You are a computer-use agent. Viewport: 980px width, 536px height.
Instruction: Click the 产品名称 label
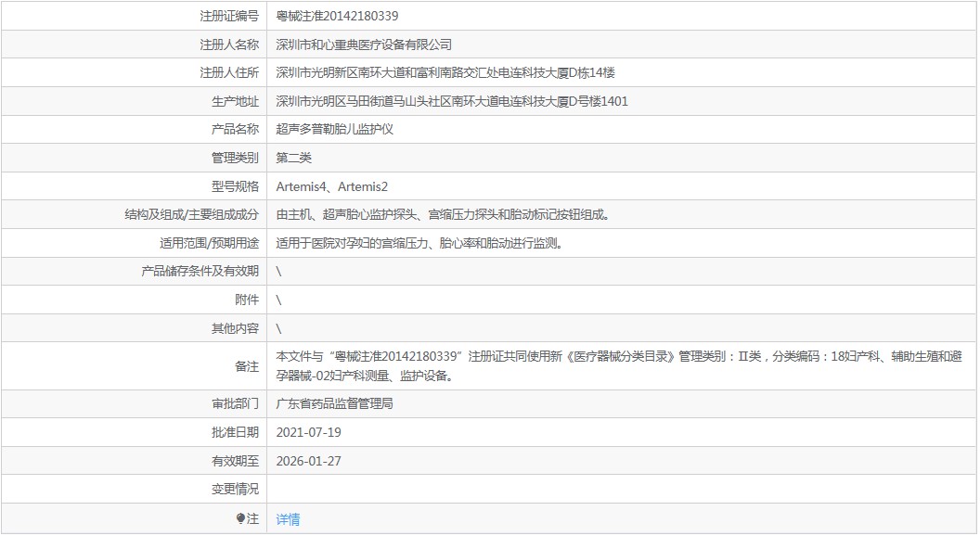coord(235,129)
